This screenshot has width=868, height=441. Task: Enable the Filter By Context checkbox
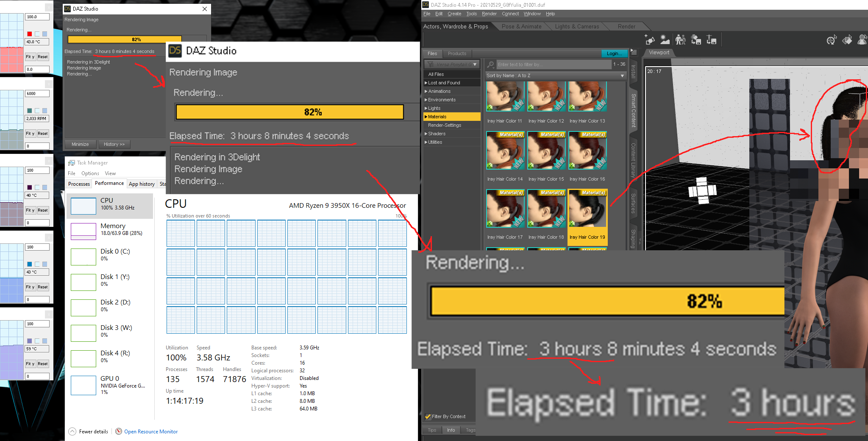click(428, 416)
